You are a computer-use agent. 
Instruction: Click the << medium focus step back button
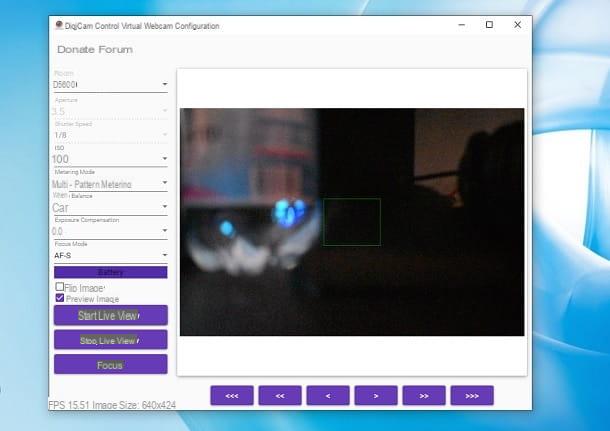tap(280, 396)
